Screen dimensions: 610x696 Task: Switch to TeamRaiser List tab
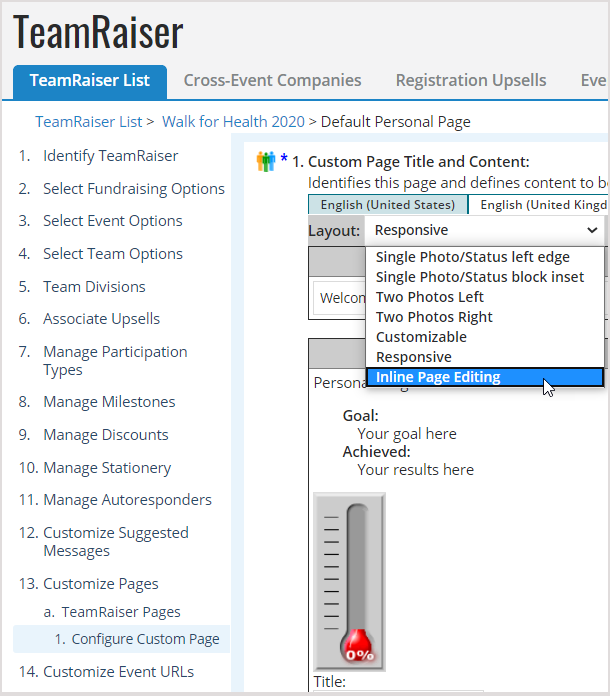click(x=90, y=81)
